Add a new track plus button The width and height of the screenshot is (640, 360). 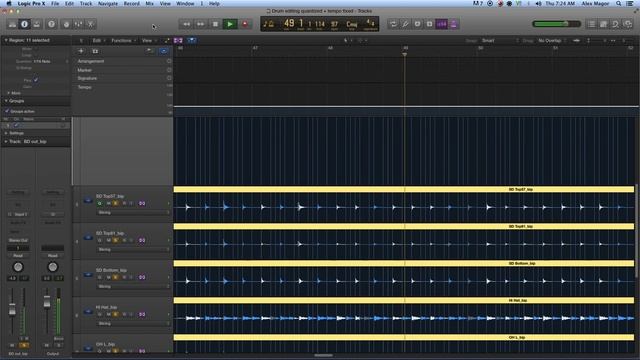[81, 51]
